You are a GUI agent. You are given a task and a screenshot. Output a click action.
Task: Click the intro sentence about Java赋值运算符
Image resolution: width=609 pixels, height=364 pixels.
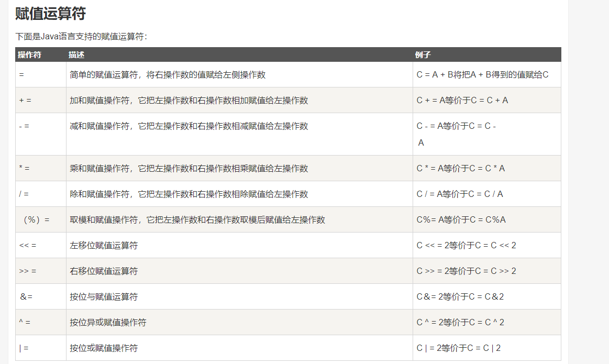point(81,37)
